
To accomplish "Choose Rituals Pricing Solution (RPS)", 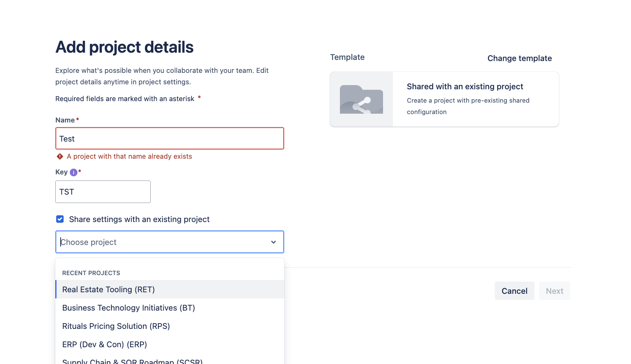I will pos(116,326).
